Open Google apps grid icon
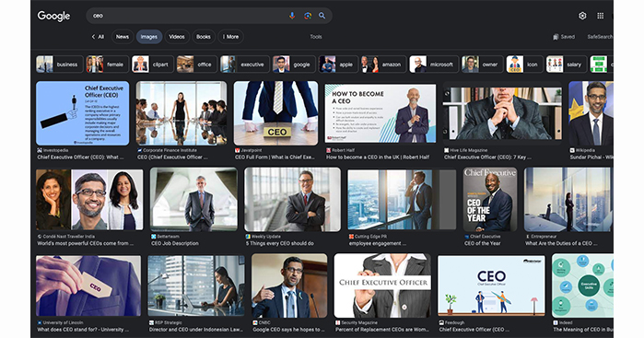644x338 pixels. pos(601,16)
